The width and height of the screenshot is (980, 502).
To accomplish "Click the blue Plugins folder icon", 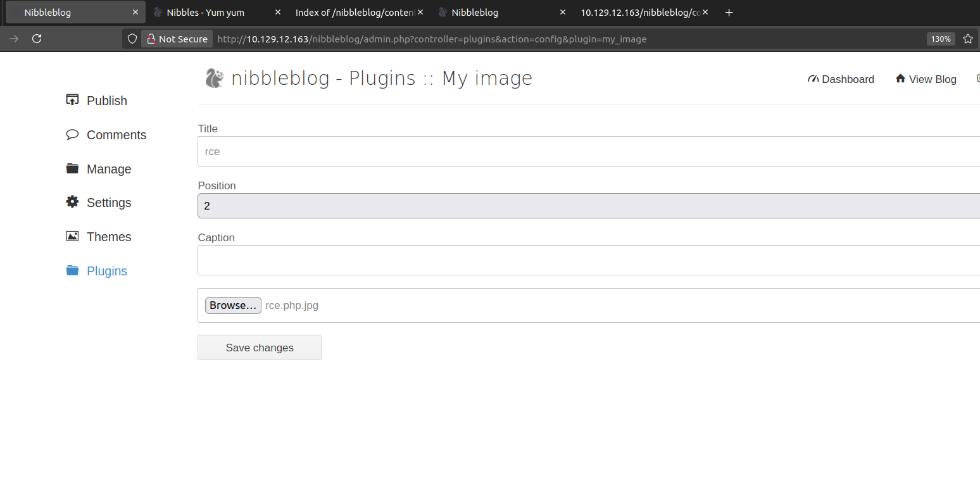I will [72, 270].
